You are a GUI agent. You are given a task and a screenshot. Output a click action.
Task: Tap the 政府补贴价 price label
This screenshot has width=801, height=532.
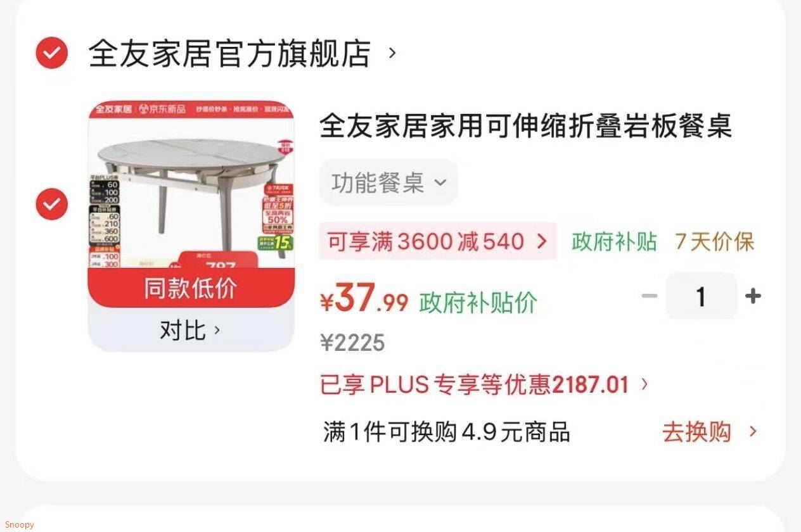click(478, 303)
